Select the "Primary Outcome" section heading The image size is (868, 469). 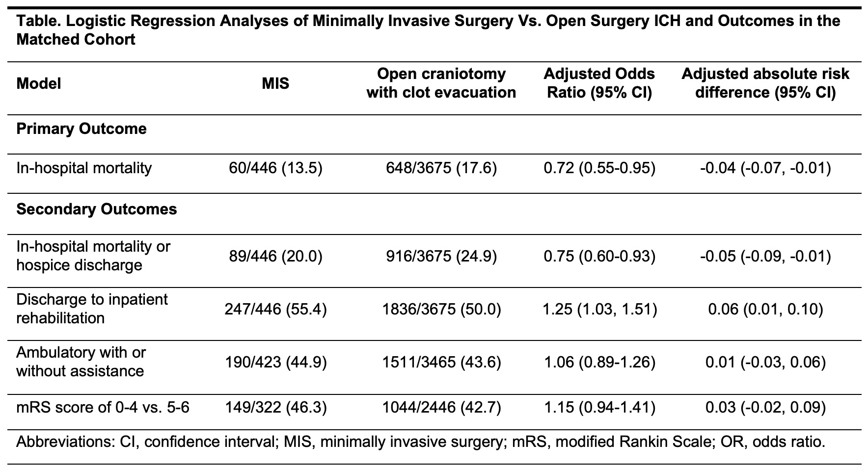click(x=81, y=129)
